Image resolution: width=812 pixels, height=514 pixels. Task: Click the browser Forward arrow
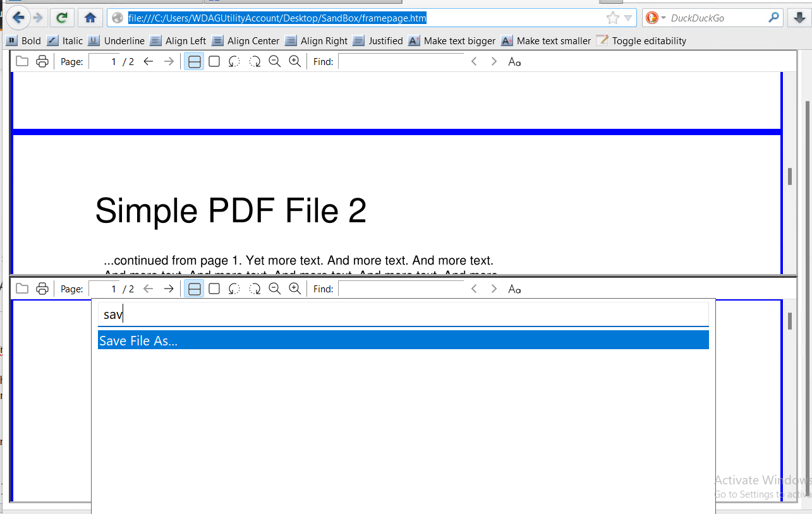[38, 18]
